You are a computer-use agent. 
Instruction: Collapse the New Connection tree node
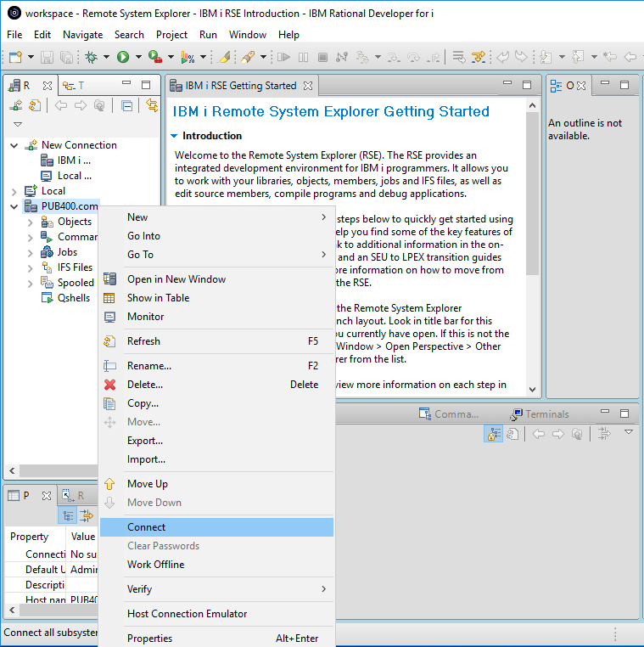(14, 145)
